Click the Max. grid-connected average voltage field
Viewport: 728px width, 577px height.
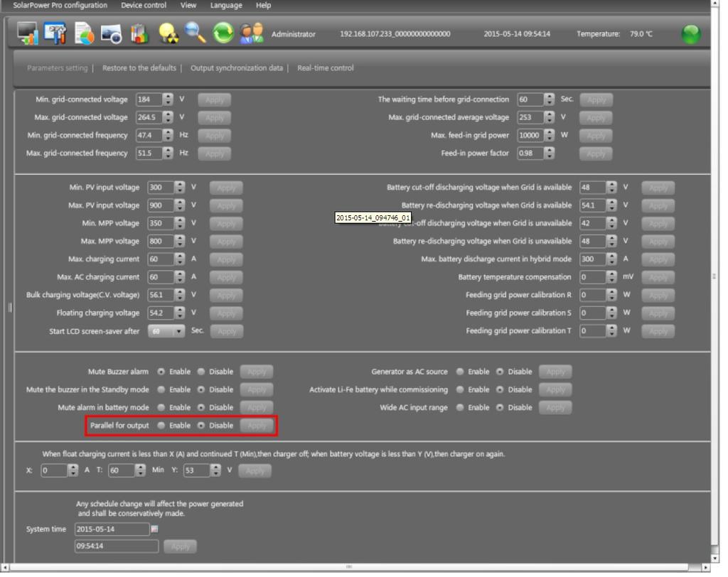530,117
